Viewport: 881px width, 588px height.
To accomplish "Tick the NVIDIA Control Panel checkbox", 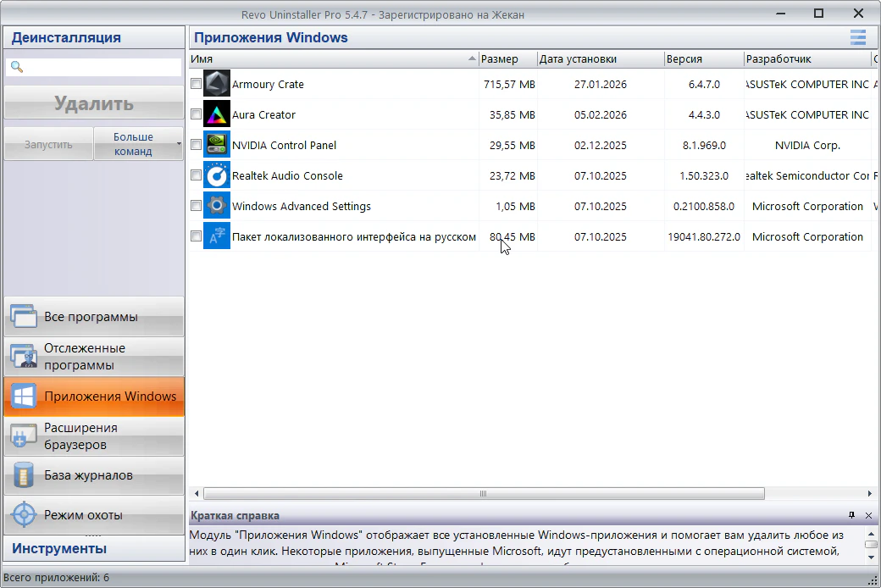I will click(197, 145).
